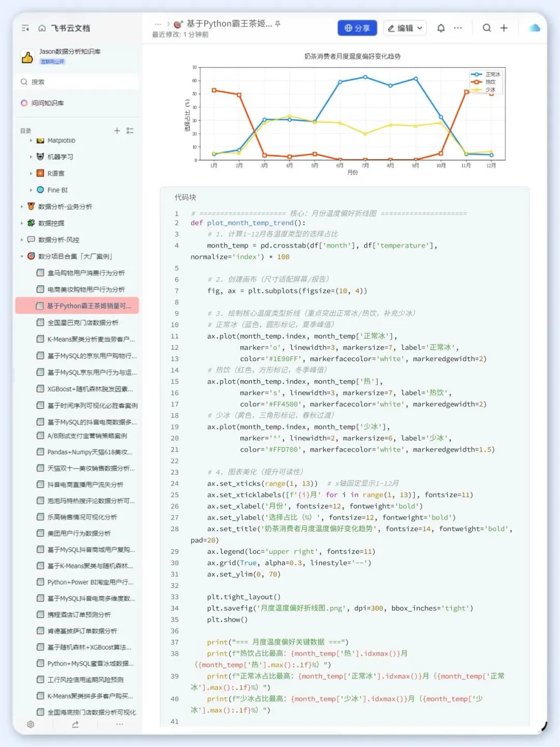Click the header plus create icon
Screen dimensions: 560x747
pos(504,28)
